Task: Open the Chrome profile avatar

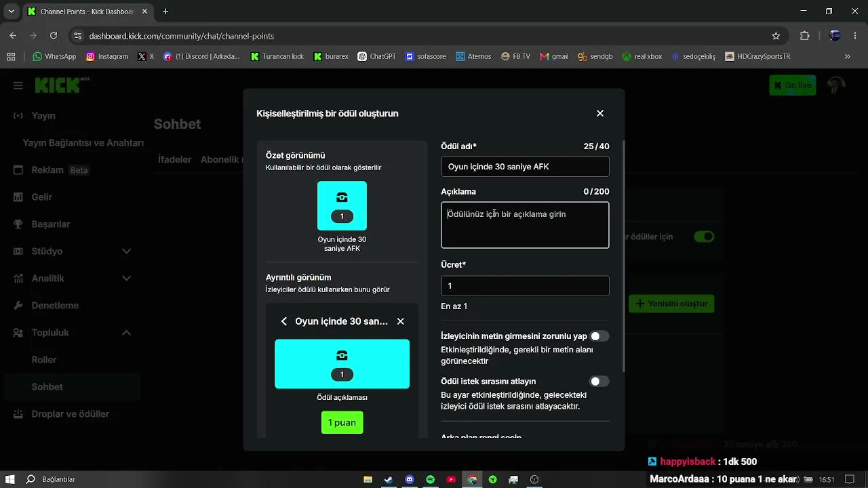Action: click(x=835, y=36)
